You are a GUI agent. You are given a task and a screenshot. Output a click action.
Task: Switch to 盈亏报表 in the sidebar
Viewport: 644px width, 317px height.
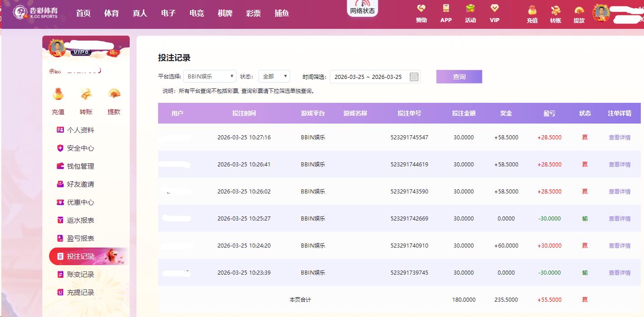pyautogui.click(x=80, y=239)
